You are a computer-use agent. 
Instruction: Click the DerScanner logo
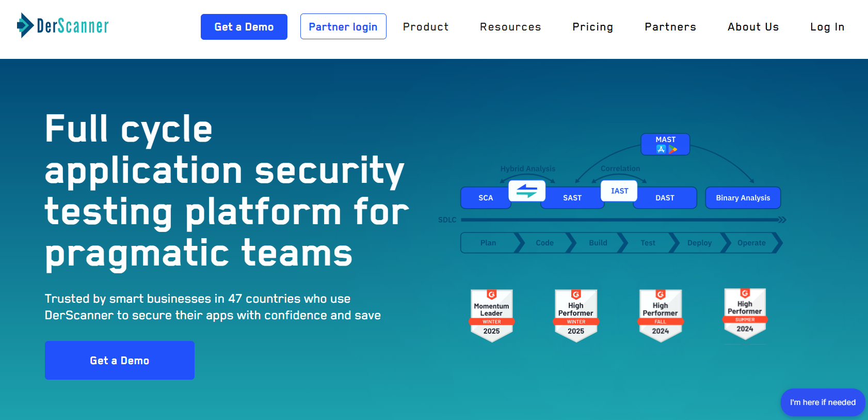click(62, 25)
